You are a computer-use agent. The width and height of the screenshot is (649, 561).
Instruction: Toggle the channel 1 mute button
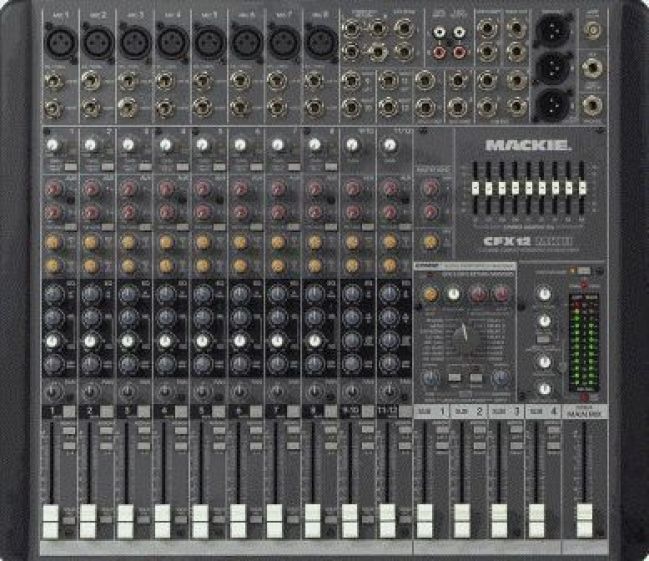[69, 411]
